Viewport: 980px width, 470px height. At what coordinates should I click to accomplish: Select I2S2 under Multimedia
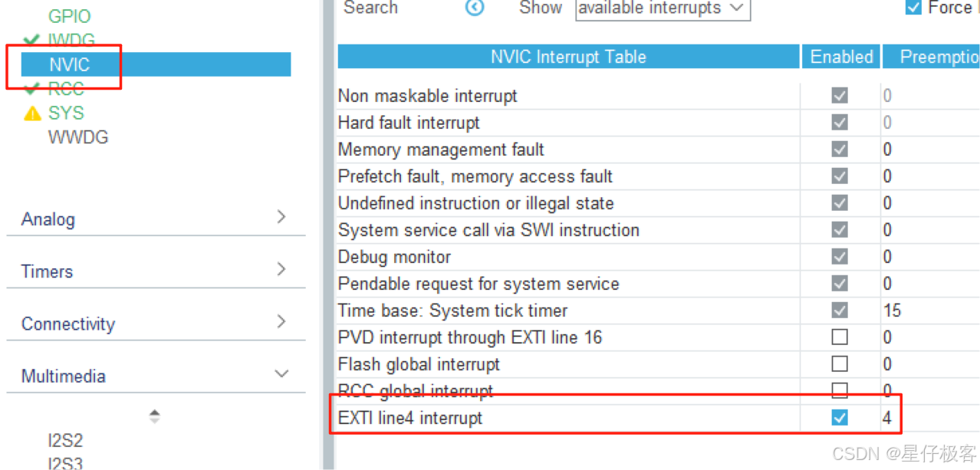[65, 440]
